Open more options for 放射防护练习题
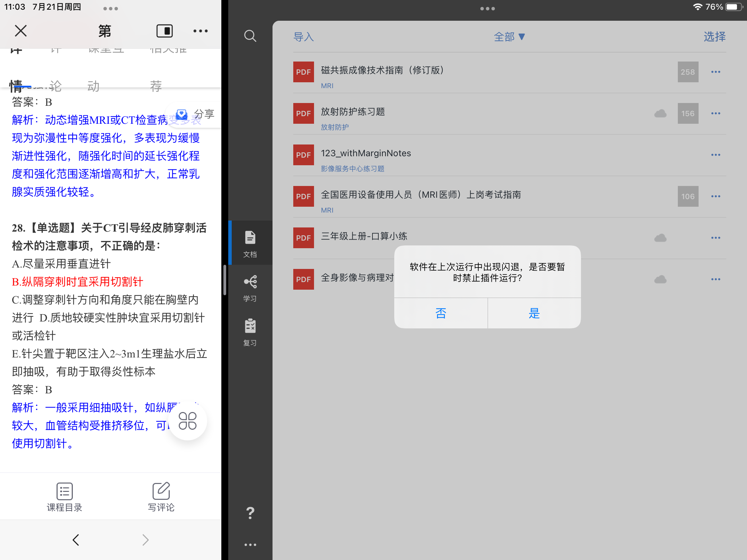This screenshot has height=560, width=747. 716,113
